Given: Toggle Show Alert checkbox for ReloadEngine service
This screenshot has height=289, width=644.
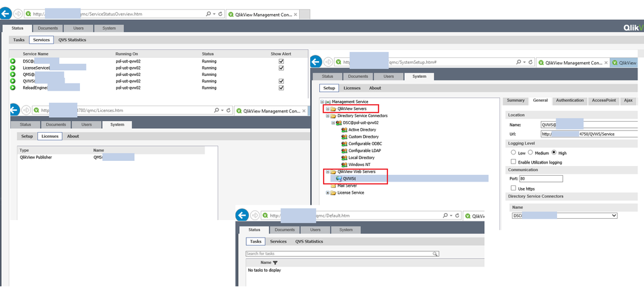Looking at the screenshot, I should point(281,88).
